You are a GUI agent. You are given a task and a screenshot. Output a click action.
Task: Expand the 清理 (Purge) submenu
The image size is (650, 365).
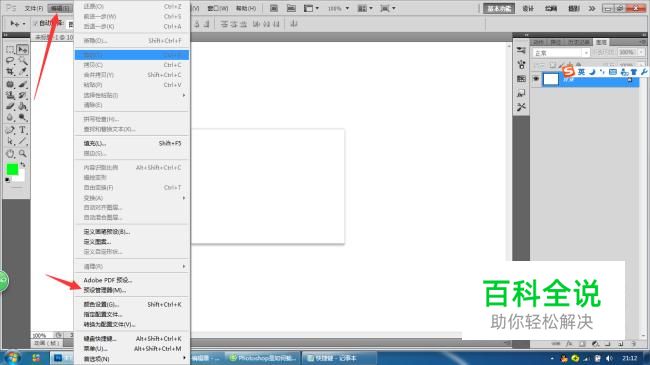[131, 266]
